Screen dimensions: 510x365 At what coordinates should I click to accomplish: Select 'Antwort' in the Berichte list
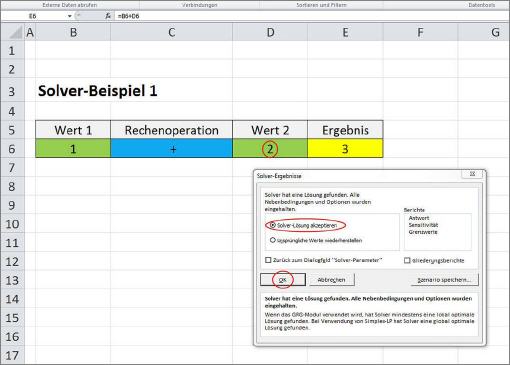click(x=419, y=218)
